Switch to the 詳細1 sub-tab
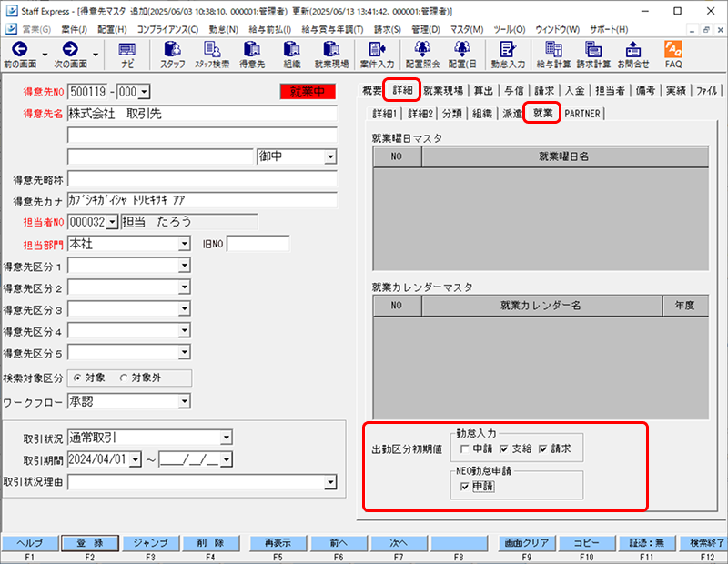 385,114
